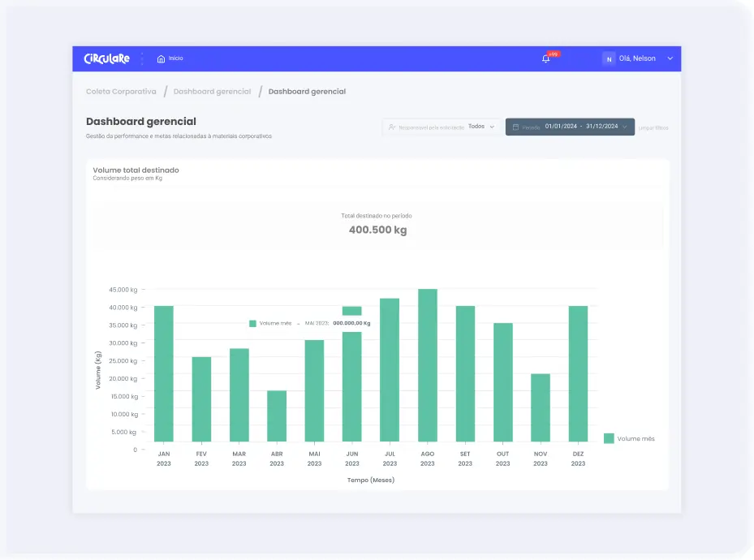Select the MAR 2023 bar

pyautogui.click(x=239, y=394)
